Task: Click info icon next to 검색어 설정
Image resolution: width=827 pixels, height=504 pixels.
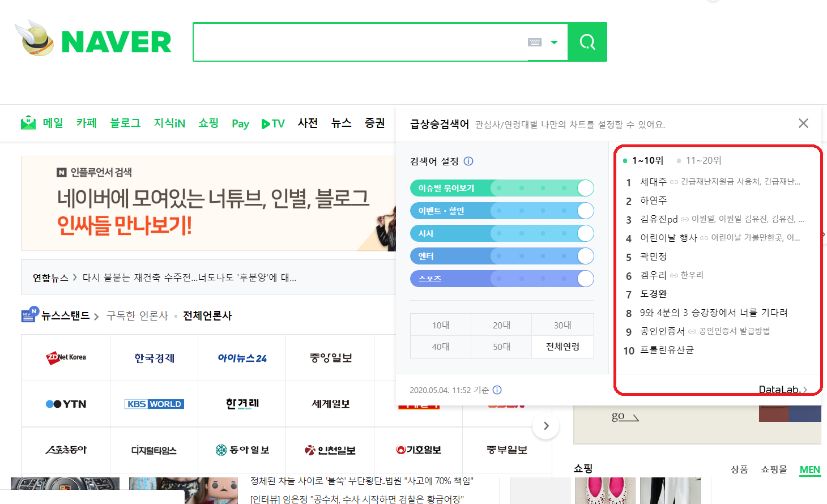Action: coord(468,161)
